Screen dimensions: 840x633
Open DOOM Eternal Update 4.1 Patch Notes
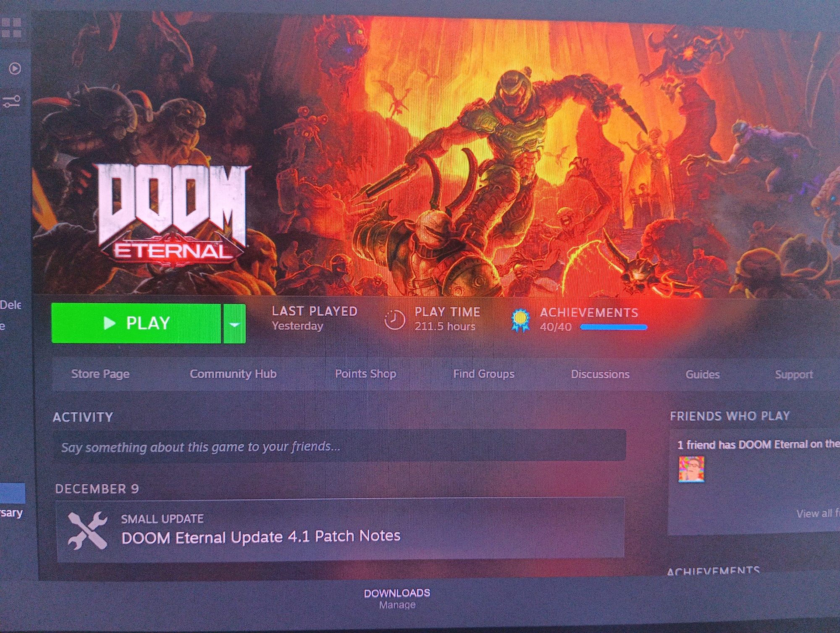(261, 537)
